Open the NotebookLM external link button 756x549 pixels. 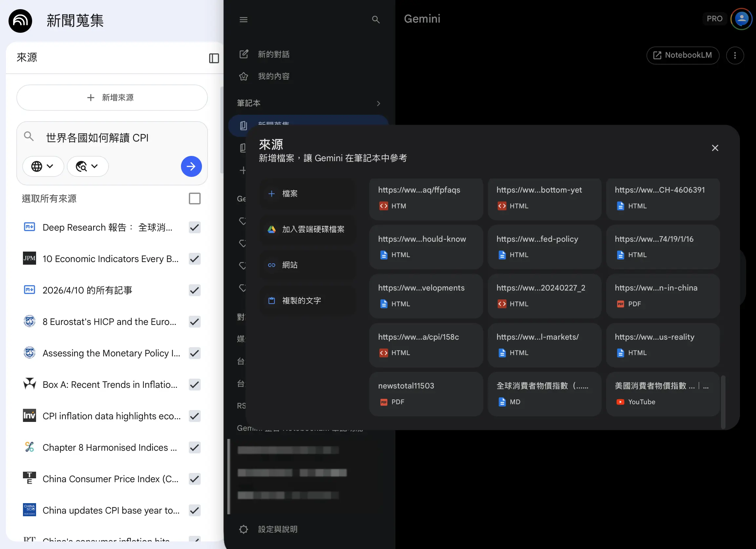click(x=683, y=55)
